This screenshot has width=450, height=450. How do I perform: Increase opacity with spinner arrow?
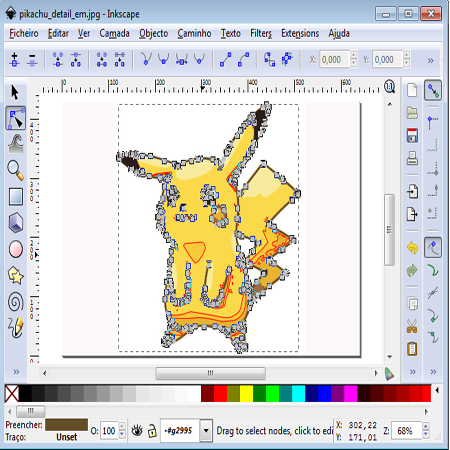[x=122, y=427]
